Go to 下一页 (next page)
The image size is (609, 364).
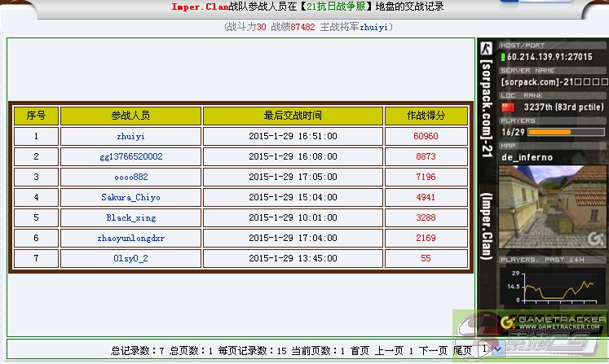coord(433,351)
